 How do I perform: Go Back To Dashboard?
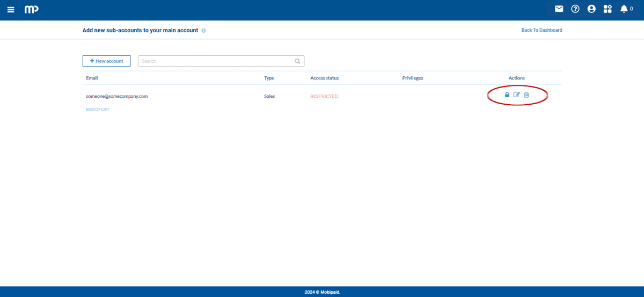pyautogui.click(x=541, y=31)
